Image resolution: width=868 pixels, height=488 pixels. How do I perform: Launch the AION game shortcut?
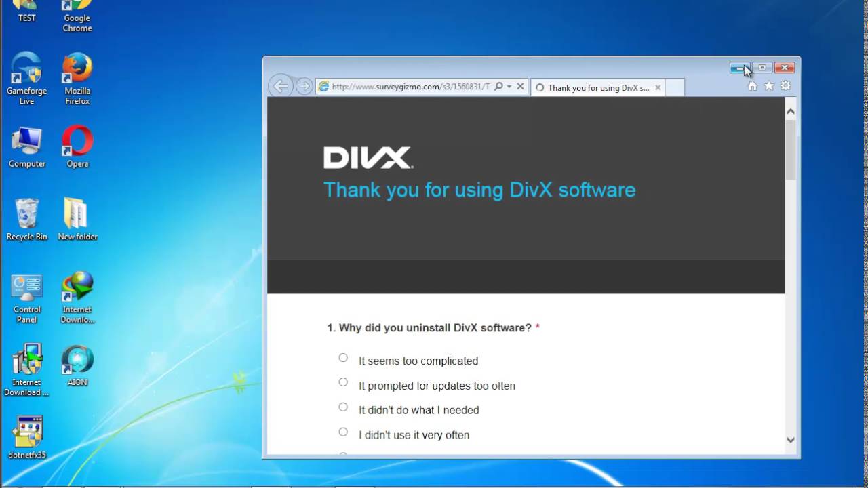point(77,366)
